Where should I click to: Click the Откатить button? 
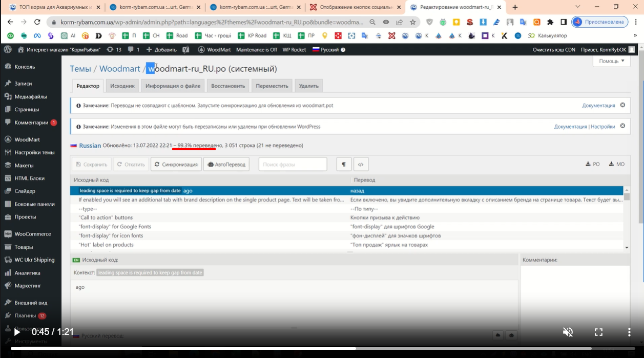tap(131, 164)
